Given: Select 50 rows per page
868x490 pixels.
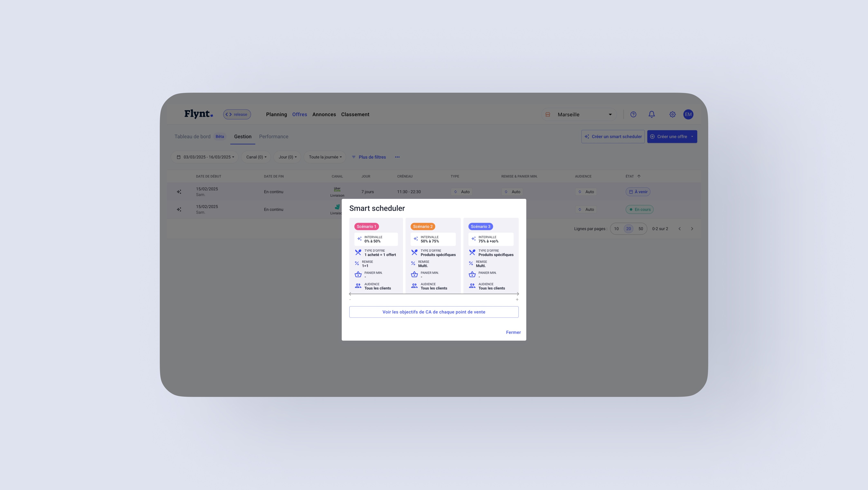Looking at the screenshot, I should click(x=641, y=229).
